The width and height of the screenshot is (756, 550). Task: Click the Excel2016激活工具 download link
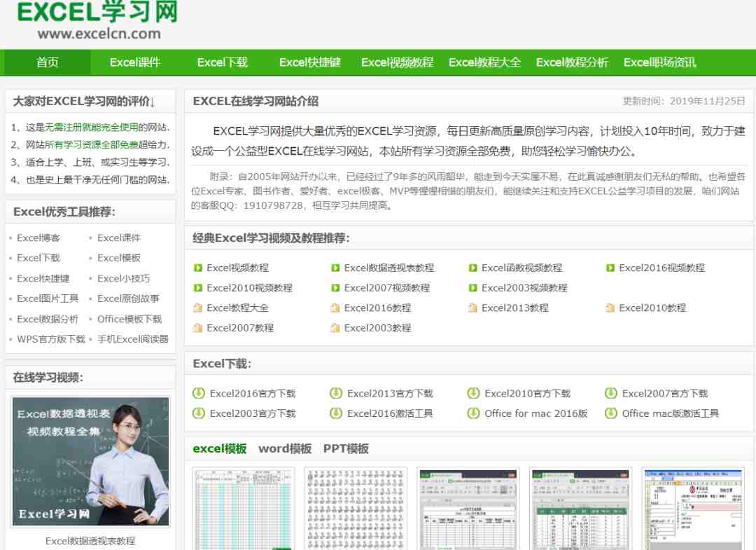click(390, 413)
